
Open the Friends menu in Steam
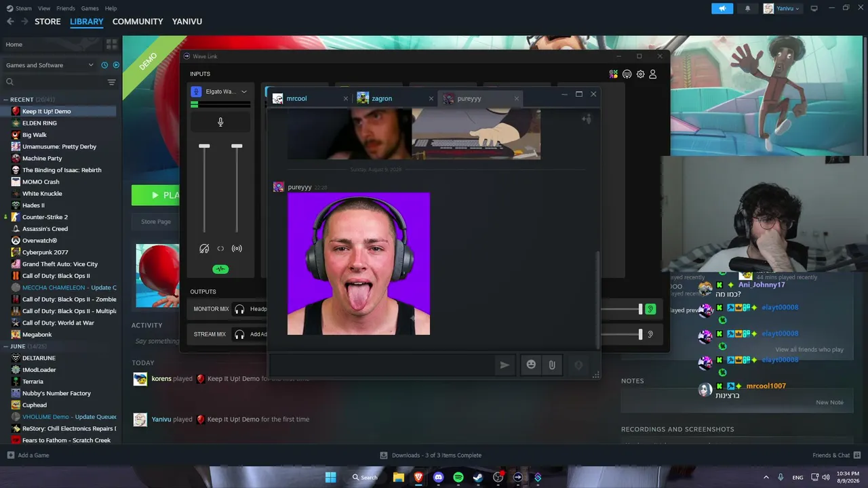coord(66,8)
